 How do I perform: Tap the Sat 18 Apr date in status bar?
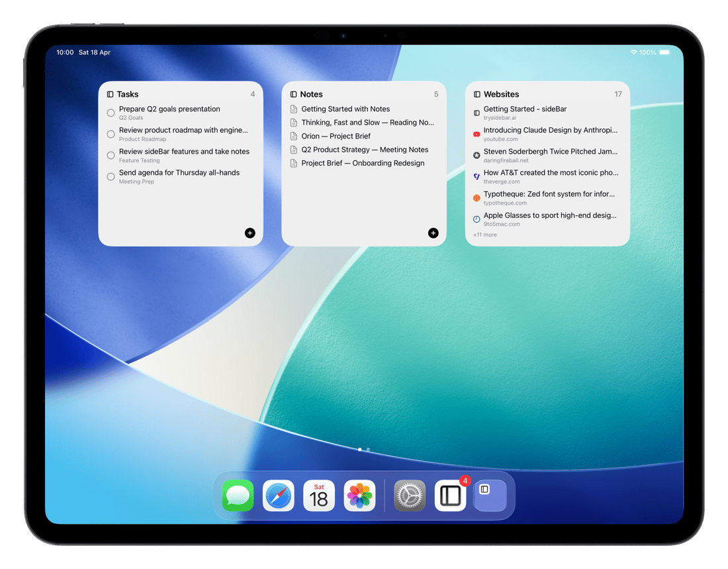pyautogui.click(x=94, y=52)
